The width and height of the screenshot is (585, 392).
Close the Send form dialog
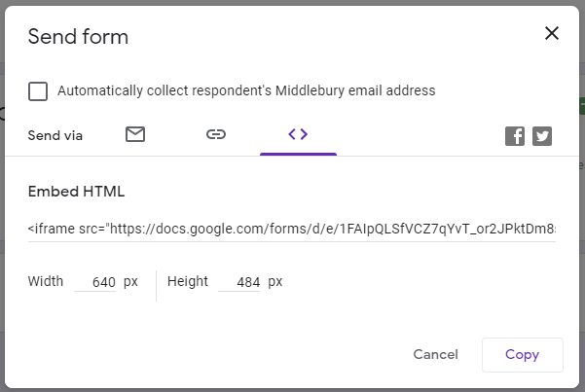pyautogui.click(x=552, y=34)
